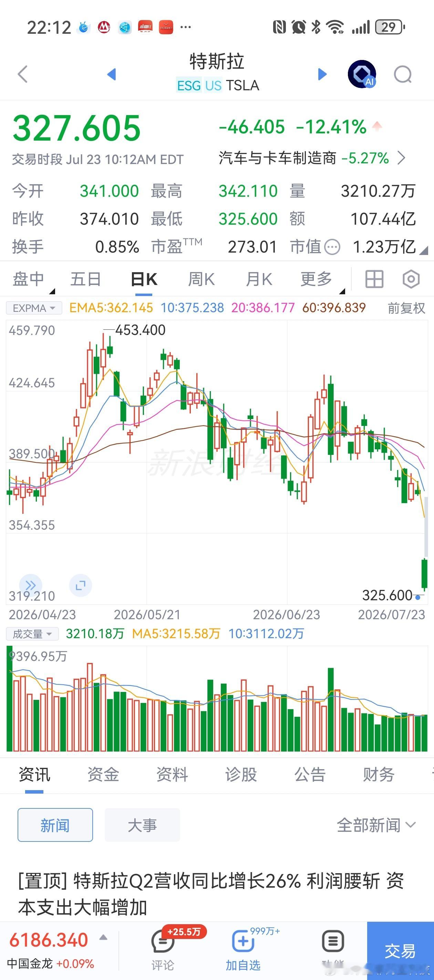Select the 新闻 filter button
This screenshot has width=434, height=980.
tap(55, 825)
